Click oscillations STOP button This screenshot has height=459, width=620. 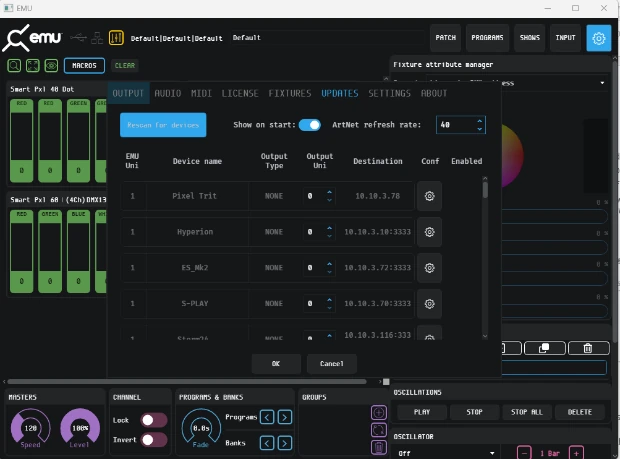(x=474, y=412)
